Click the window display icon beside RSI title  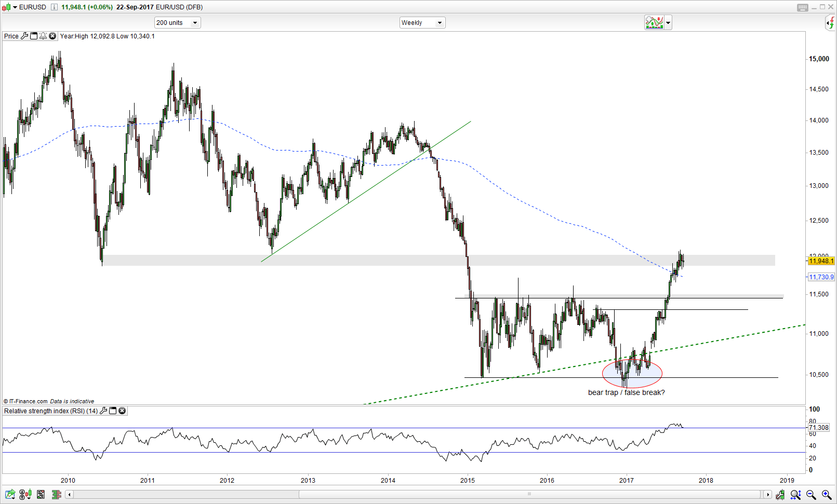112,411
